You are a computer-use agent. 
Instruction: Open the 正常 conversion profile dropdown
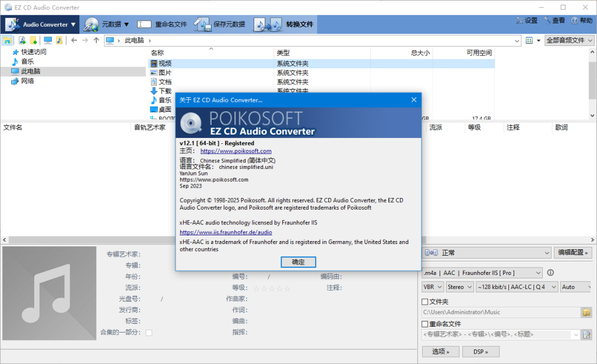487,253
